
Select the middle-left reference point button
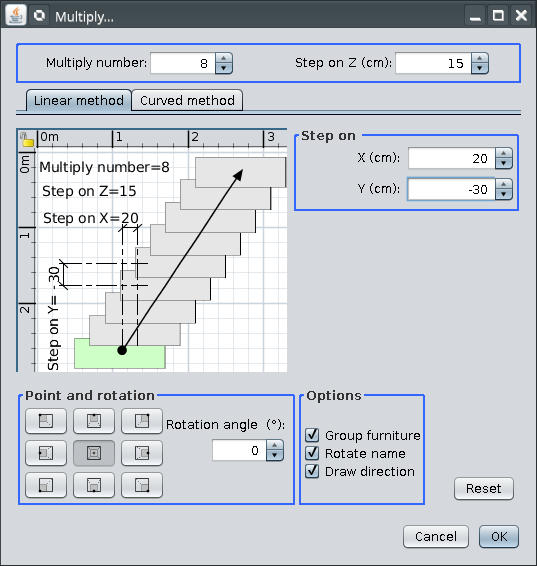46,453
